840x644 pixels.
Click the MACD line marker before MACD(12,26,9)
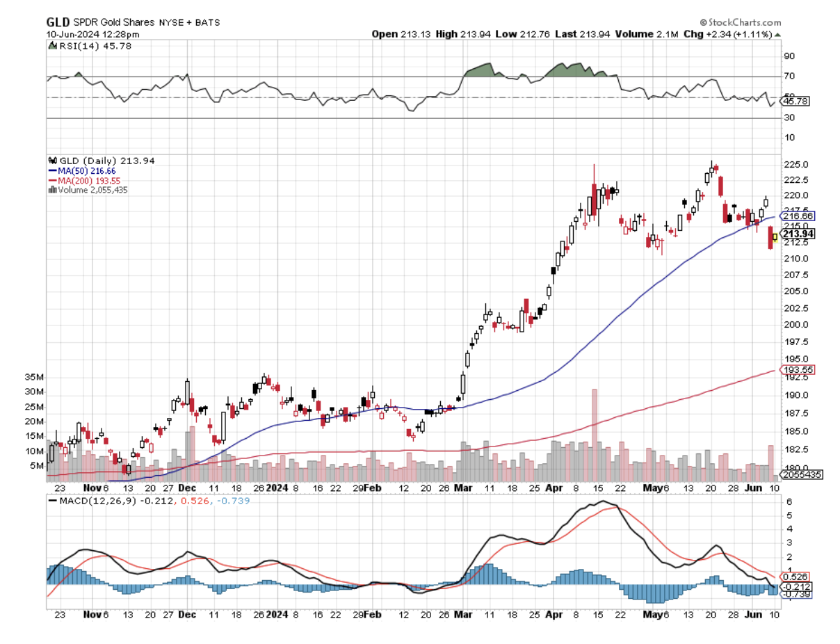click(52, 499)
